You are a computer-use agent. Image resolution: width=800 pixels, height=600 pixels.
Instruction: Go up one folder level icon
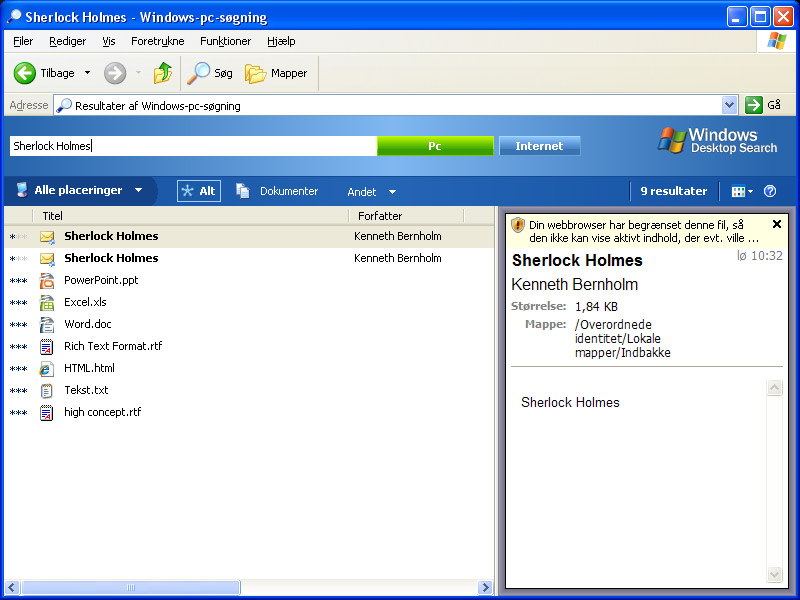pos(163,73)
